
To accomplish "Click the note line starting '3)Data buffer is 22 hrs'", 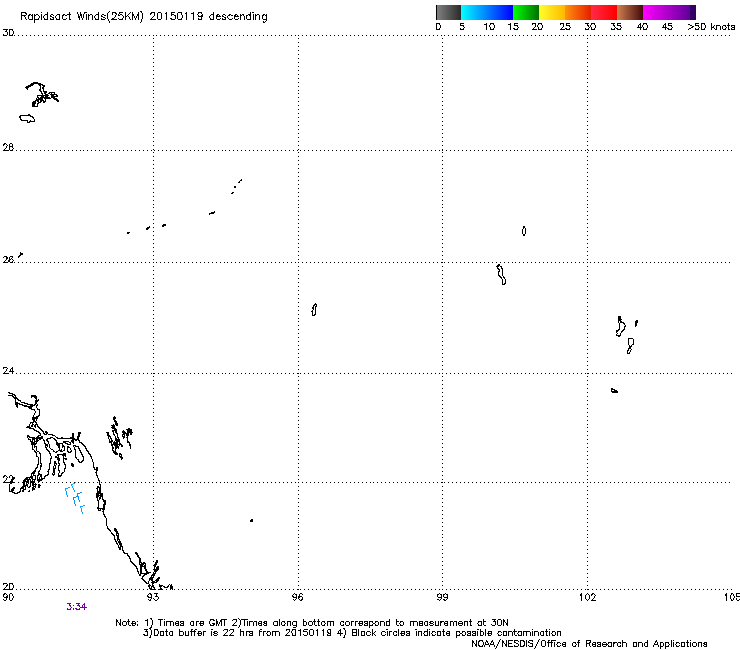I will point(352,633).
